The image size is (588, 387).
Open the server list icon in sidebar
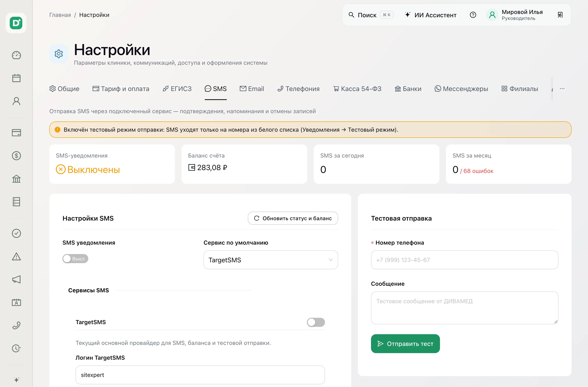click(x=16, y=202)
